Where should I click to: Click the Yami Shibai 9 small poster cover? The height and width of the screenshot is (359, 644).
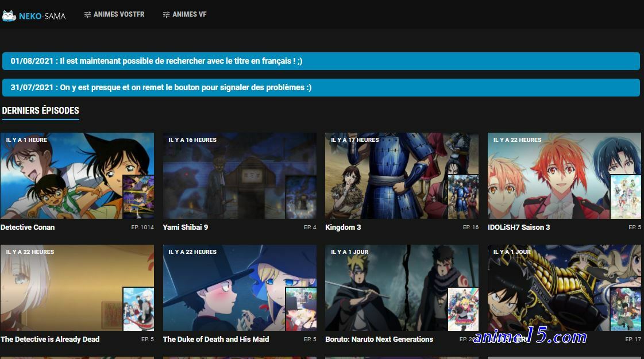300,197
